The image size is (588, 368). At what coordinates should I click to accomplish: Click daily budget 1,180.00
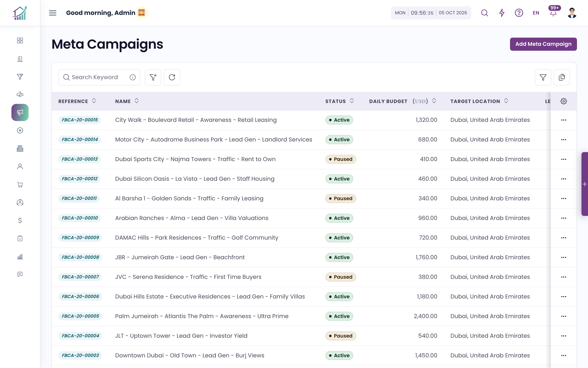click(427, 296)
